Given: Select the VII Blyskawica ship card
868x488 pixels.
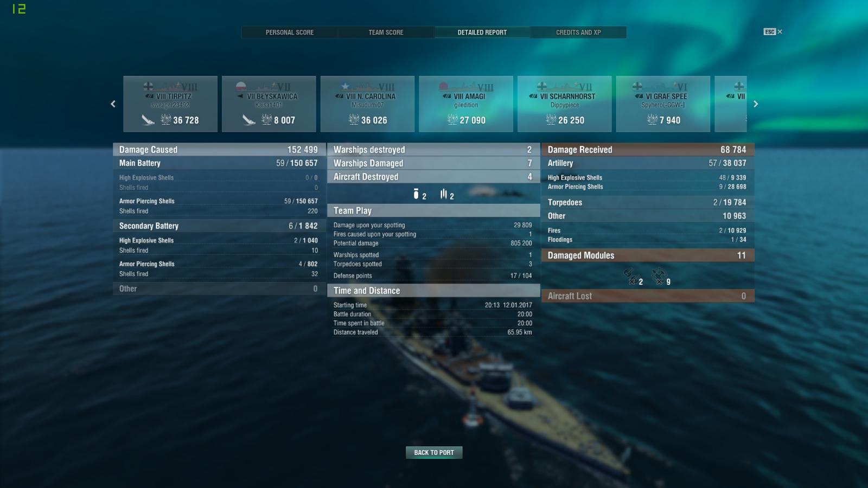Looking at the screenshot, I should [269, 104].
